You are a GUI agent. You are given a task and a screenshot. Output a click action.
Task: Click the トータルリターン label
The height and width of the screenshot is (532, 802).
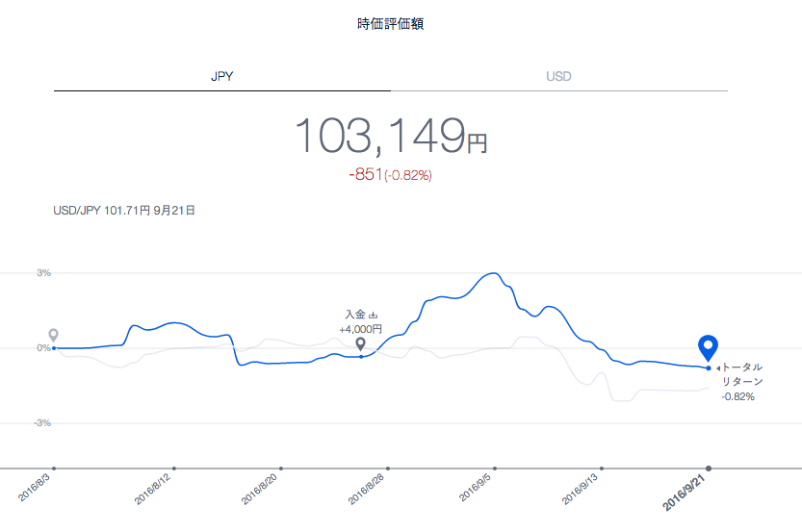click(742, 374)
